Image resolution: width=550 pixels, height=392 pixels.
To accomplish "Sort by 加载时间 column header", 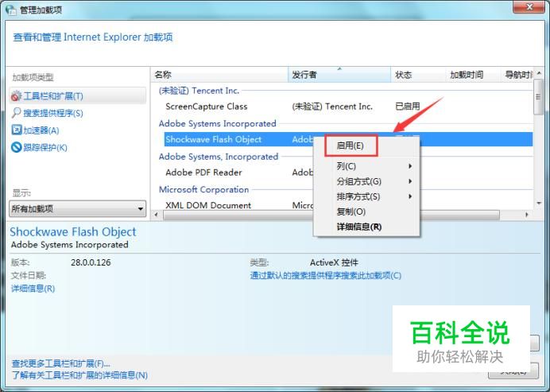I will 473,75.
